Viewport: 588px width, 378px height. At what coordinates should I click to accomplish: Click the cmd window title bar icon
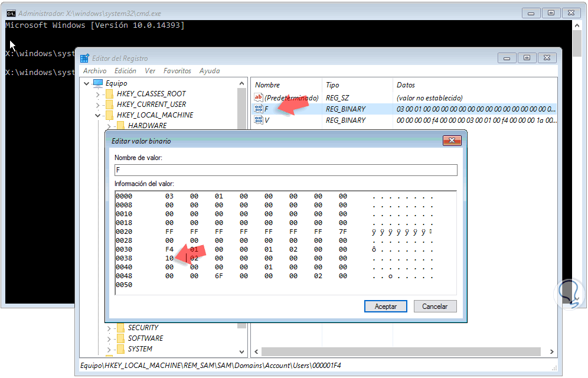point(11,14)
